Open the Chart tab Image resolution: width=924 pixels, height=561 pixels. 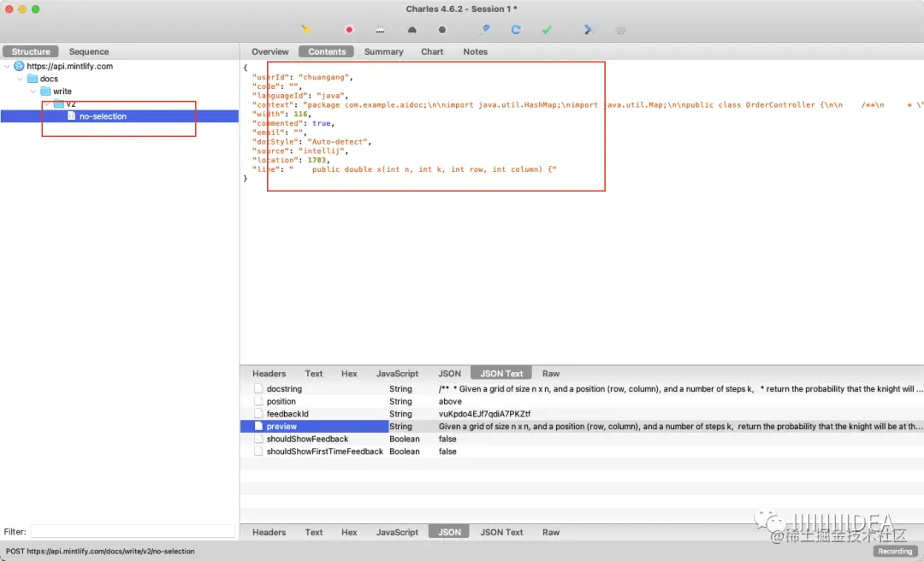click(432, 51)
